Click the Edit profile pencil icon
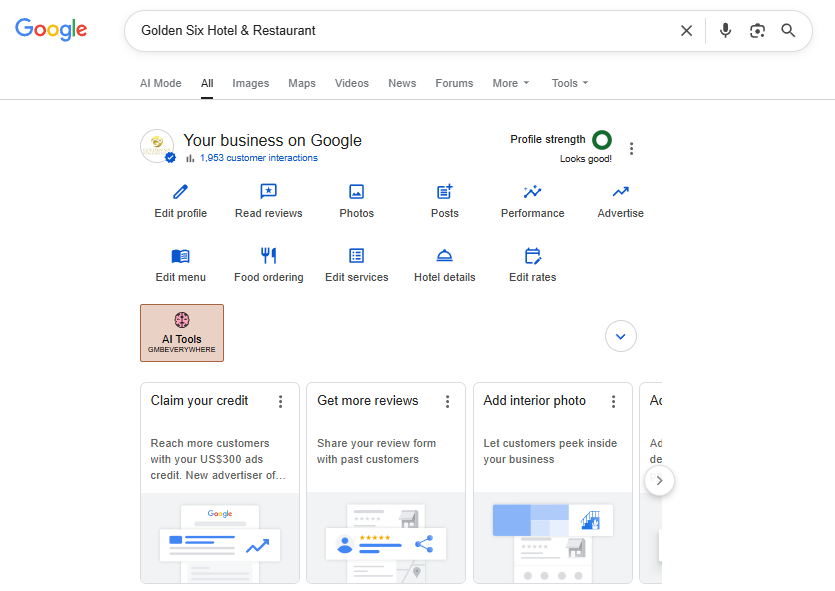This screenshot has width=835, height=591. [180, 192]
